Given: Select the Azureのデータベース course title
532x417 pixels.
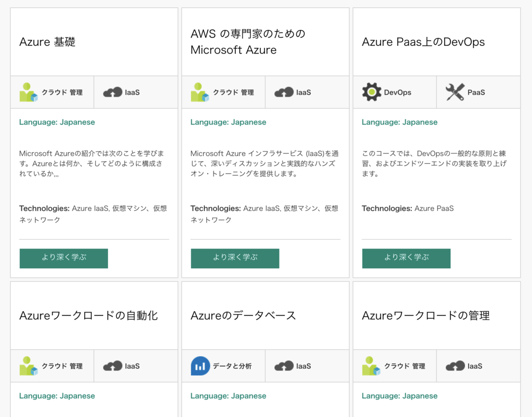Looking at the screenshot, I should coord(243,315).
